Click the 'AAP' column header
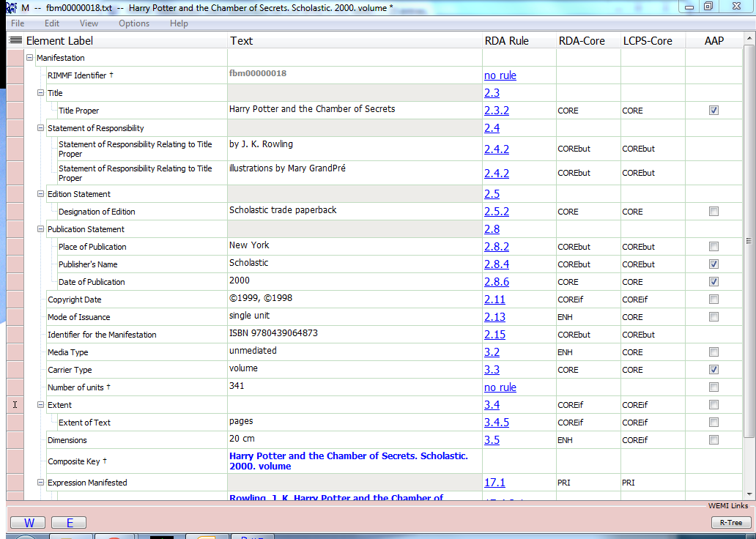This screenshot has height=539, width=756. pos(714,41)
